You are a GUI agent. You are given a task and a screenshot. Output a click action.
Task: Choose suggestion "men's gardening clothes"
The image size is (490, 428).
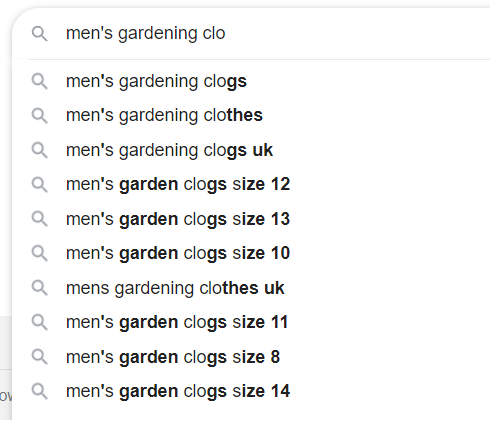click(251, 116)
